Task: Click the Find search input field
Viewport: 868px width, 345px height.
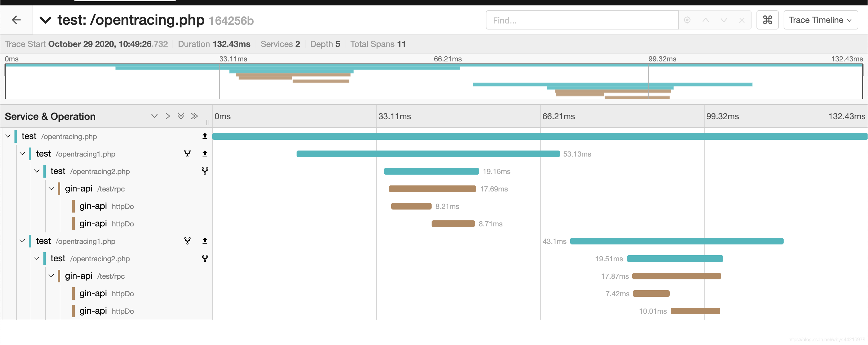Action: click(582, 20)
